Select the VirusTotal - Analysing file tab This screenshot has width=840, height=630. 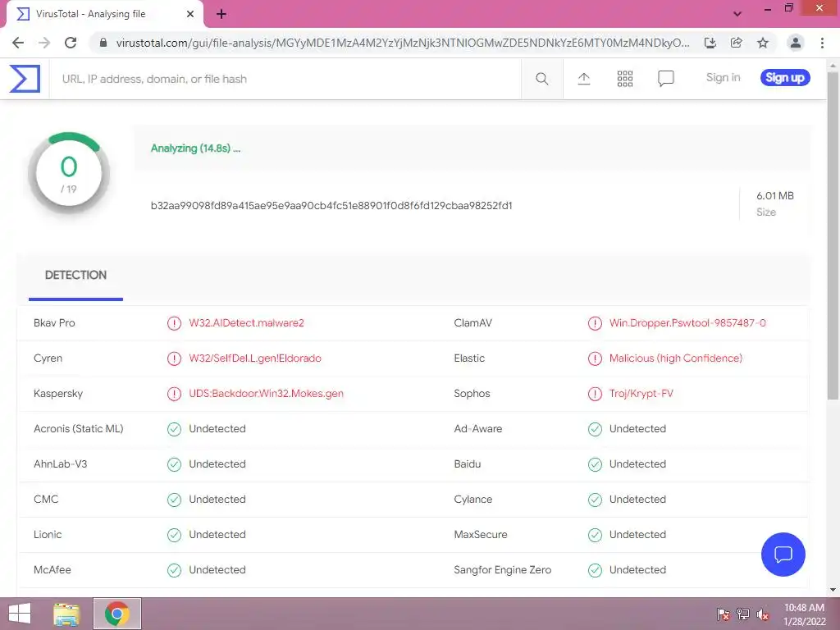click(104, 15)
